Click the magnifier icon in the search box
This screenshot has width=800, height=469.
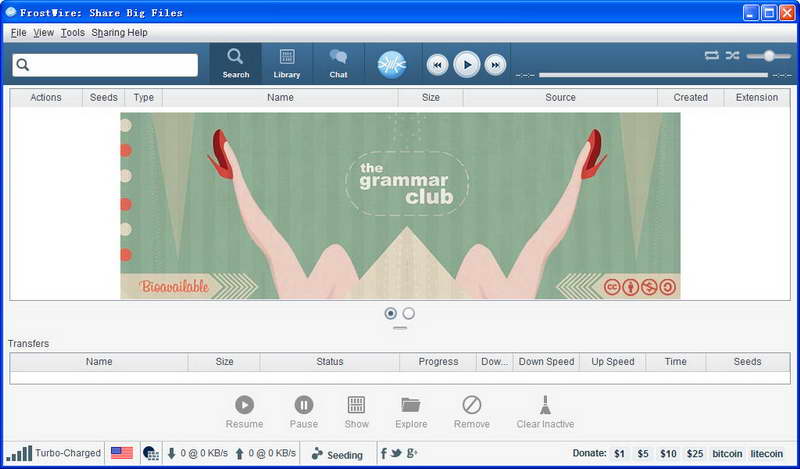[22, 65]
